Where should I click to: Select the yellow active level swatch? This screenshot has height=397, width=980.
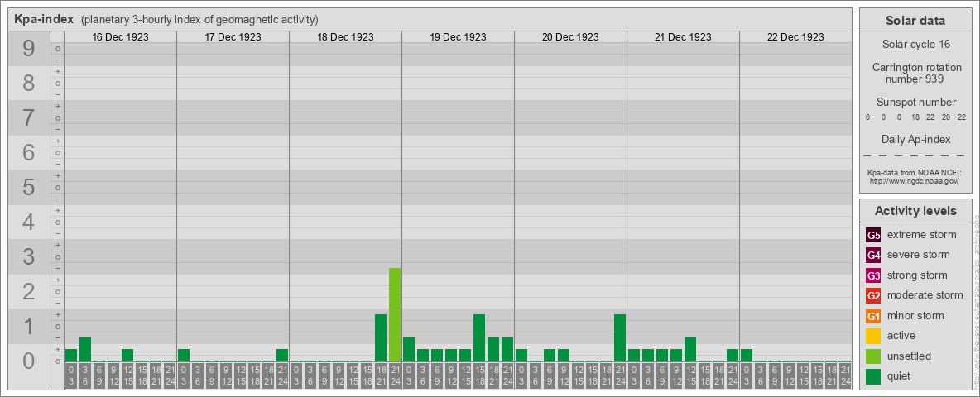(873, 336)
